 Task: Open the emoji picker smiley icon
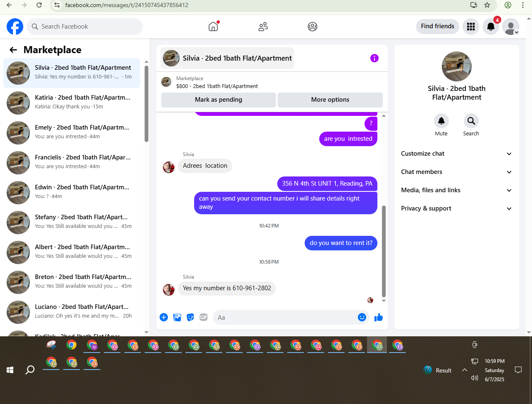(362, 317)
